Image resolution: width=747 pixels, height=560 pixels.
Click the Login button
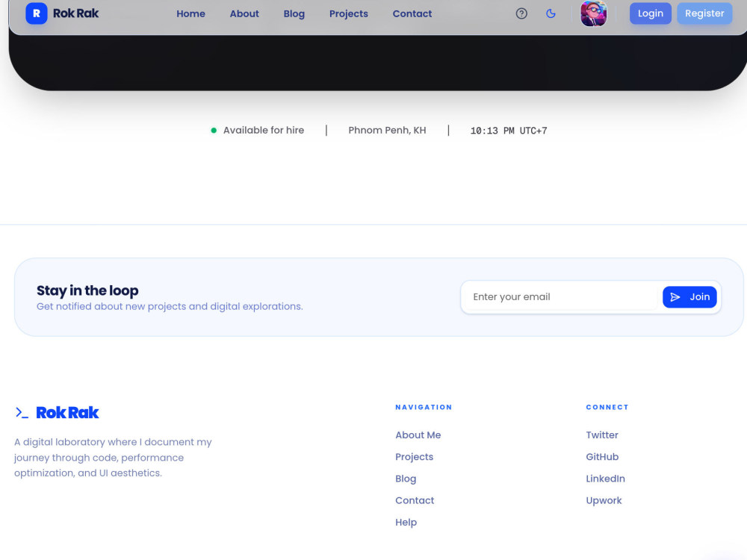pyautogui.click(x=651, y=13)
